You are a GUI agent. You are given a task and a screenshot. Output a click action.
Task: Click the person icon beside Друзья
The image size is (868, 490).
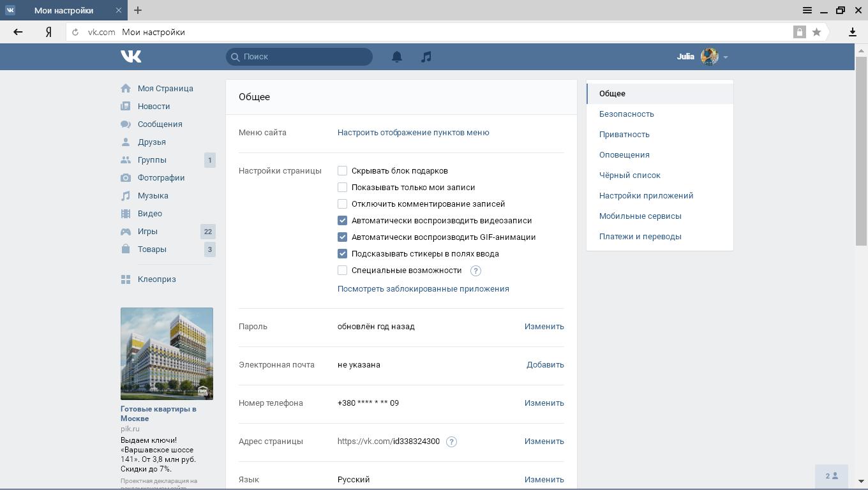click(126, 142)
